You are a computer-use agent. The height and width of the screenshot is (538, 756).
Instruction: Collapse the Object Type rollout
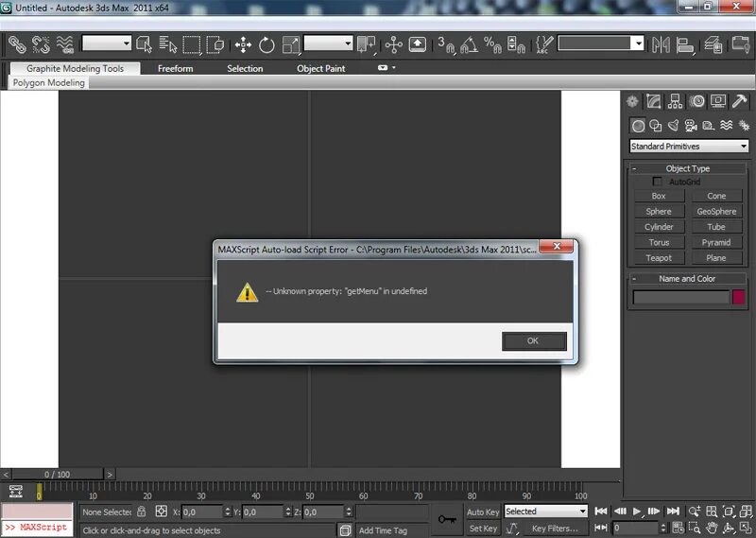(688, 168)
